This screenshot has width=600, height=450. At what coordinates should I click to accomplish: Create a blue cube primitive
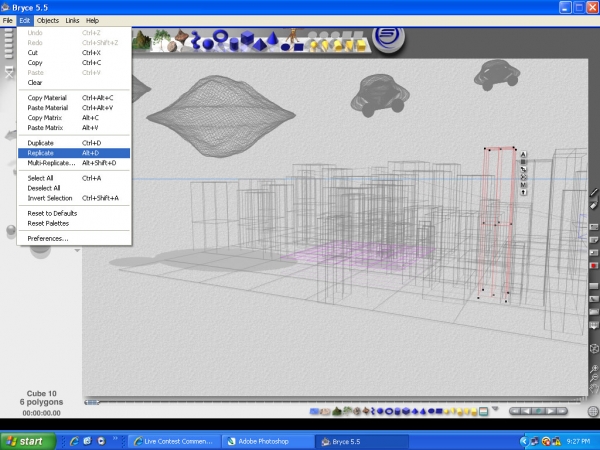247,38
